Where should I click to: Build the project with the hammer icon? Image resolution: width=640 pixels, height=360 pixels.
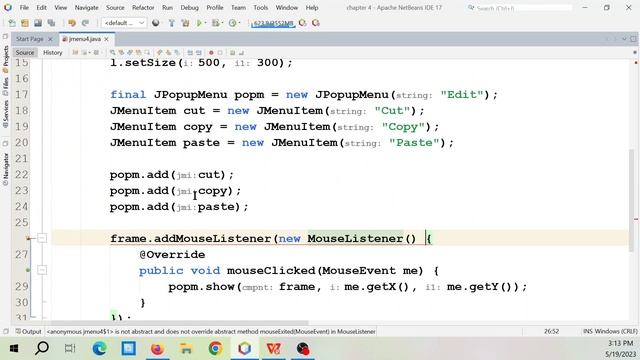coord(171,23)
